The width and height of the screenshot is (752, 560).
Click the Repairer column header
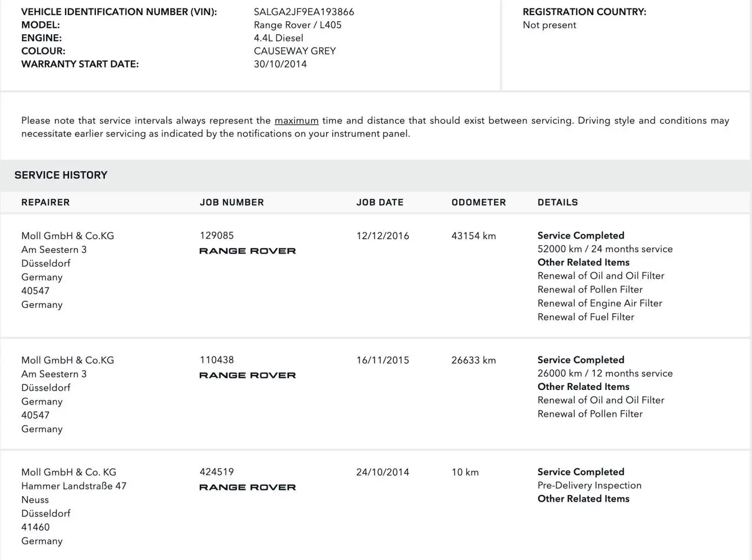[x=45, y=203]
